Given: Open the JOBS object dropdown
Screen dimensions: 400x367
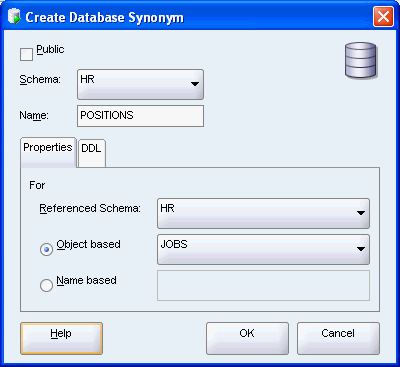Looking at the screenshot, I should [x=263, y=249].
